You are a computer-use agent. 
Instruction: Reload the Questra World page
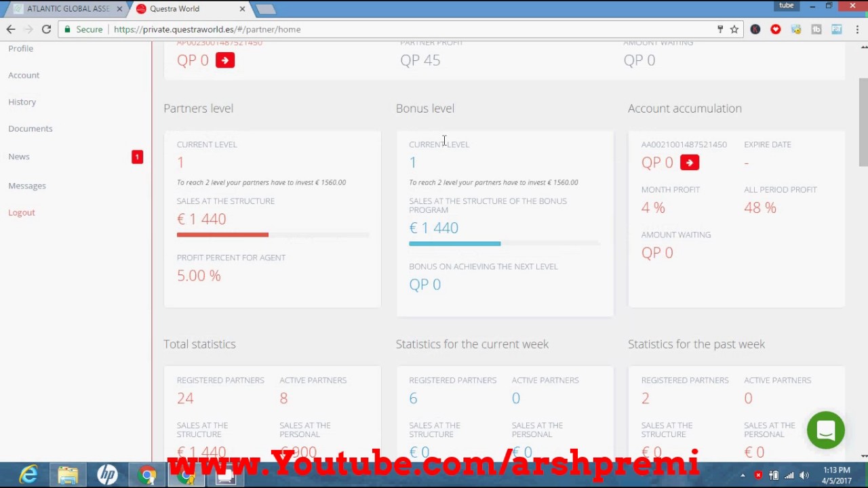tap(46, 29)
